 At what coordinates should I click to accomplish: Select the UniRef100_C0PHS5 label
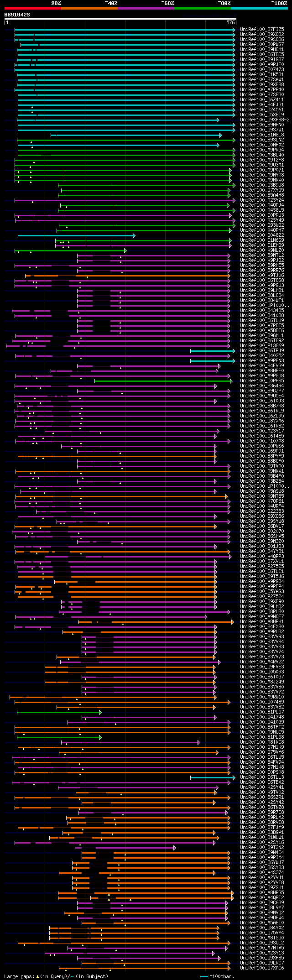tap(262, 381)
